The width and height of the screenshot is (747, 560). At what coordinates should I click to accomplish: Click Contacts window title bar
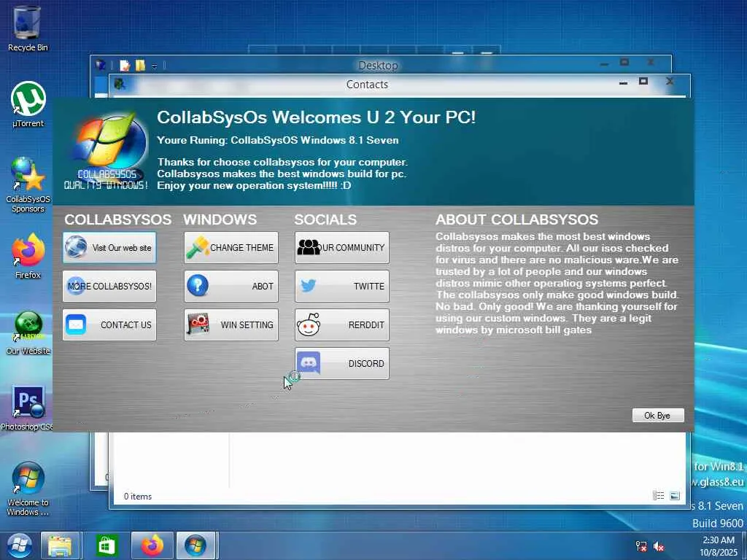[367, 85]
